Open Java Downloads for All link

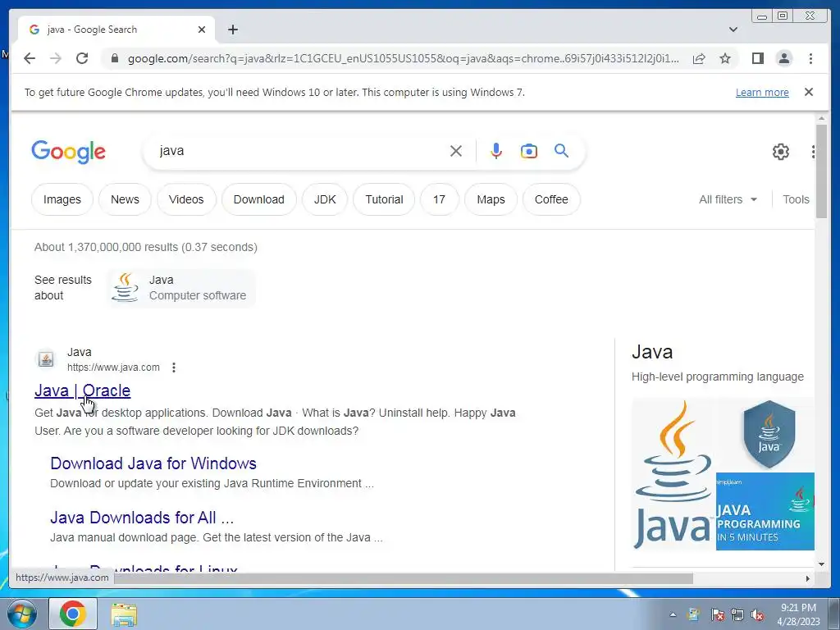142,518
